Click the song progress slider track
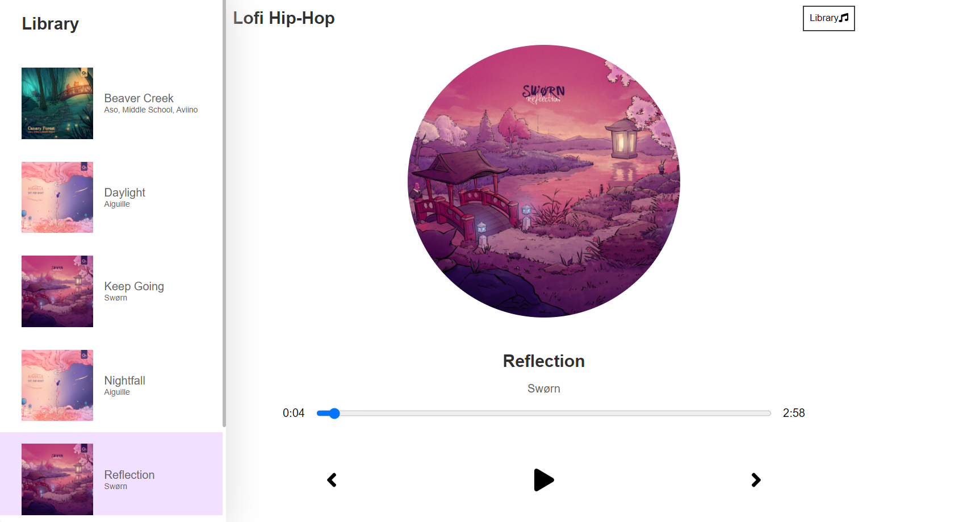 (544, 414)
